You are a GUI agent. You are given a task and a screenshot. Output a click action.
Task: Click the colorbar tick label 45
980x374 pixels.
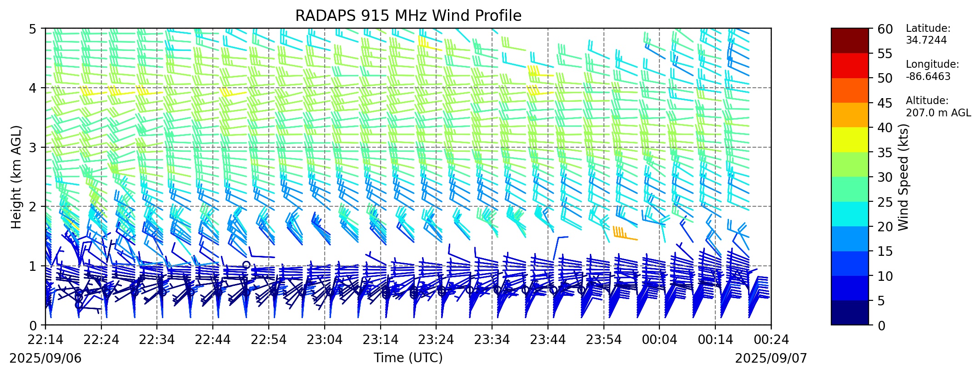pyautogui.click(x=885, y=103)
